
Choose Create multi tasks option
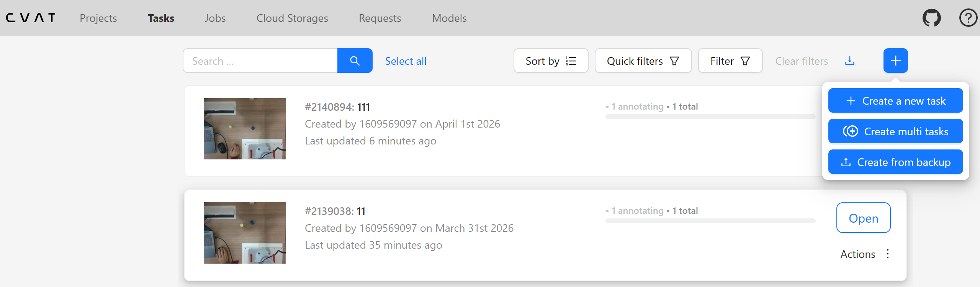[895, 131]
